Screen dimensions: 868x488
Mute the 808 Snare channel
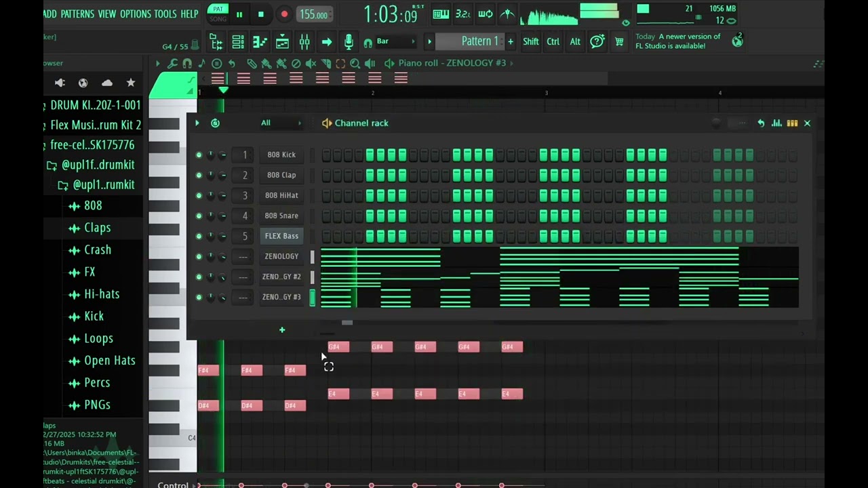(x=199, y=216)
